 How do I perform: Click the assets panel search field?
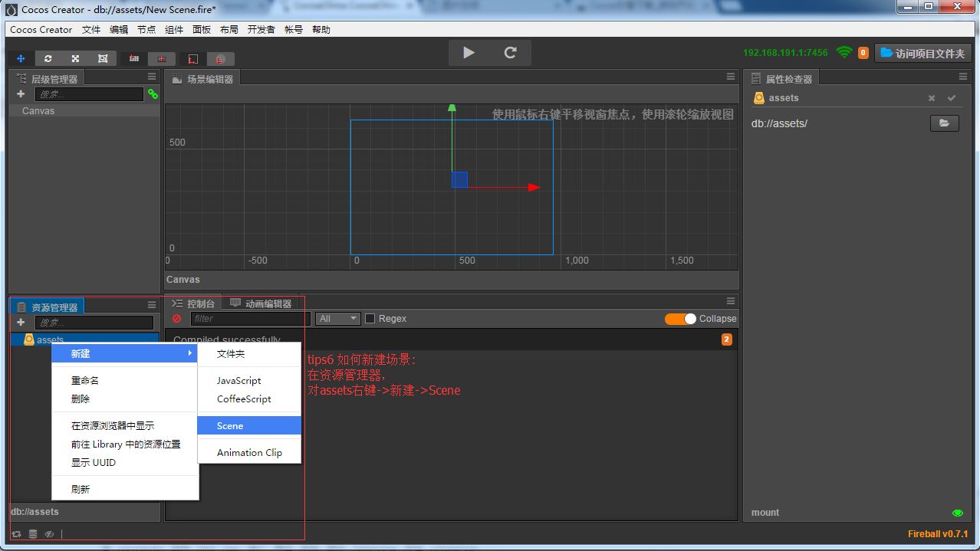coord(94,323)
